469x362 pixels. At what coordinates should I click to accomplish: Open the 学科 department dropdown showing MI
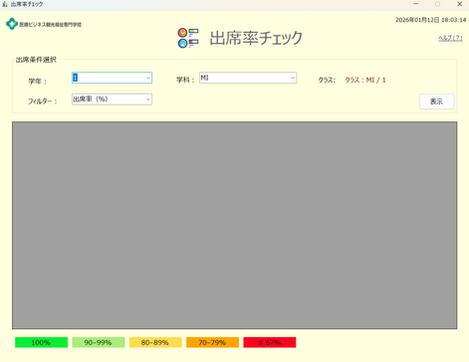248,78
